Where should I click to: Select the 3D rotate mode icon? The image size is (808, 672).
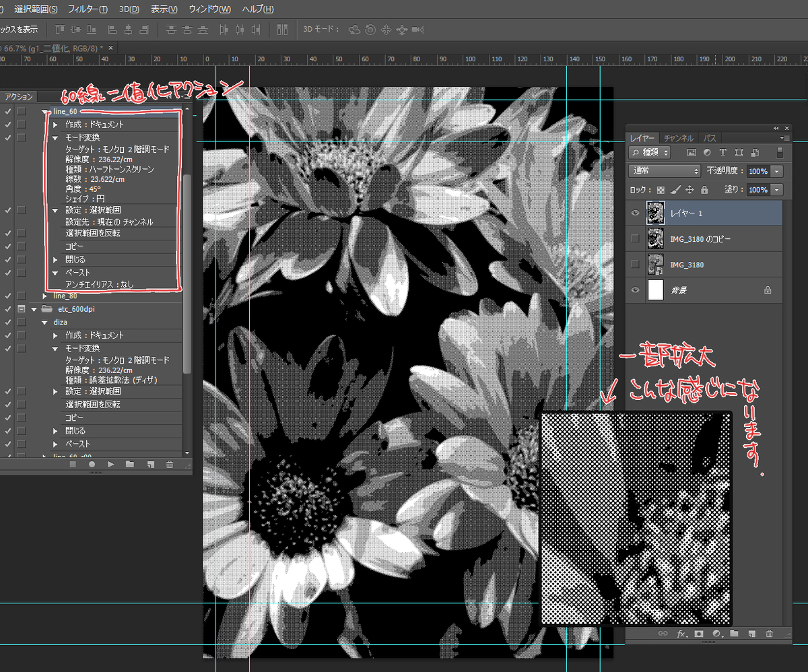coord(355,30)
